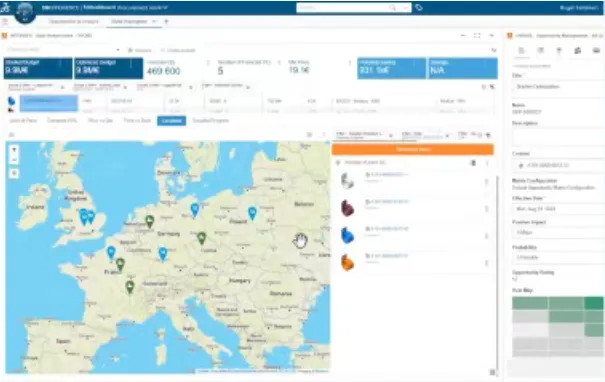Click the trash icon in the parts list header
Image resolution: width=605 pixels, height=382 pixels.
click(473, 163)
